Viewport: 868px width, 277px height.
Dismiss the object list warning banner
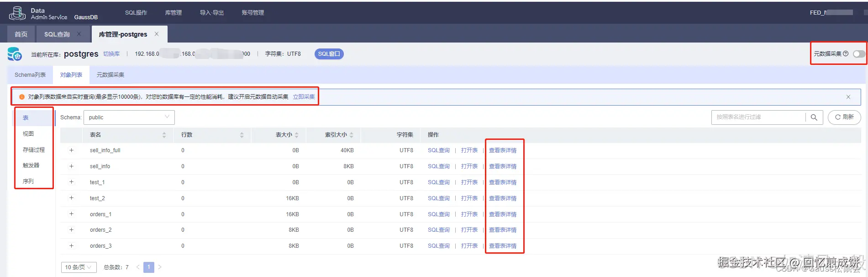click(x=848, y=97)
